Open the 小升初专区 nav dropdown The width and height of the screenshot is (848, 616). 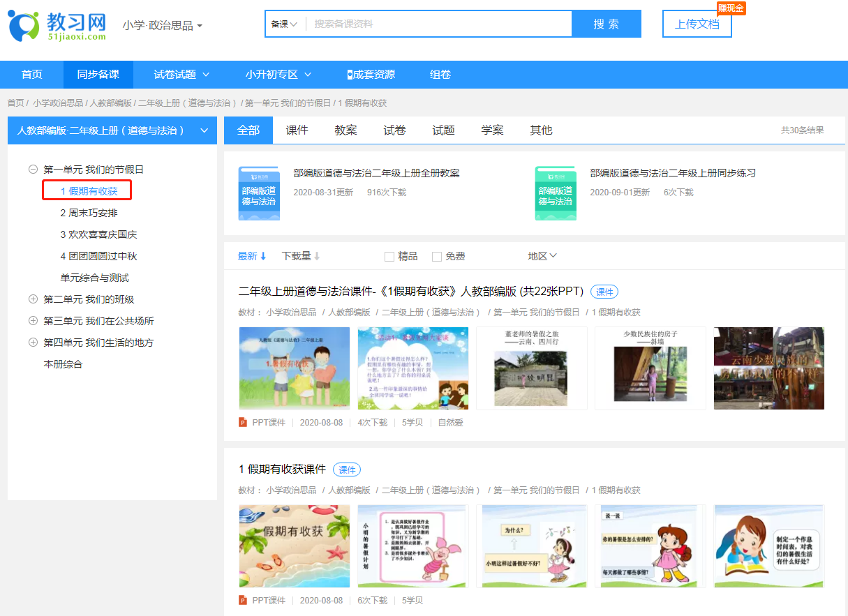(x=278, y=74)
